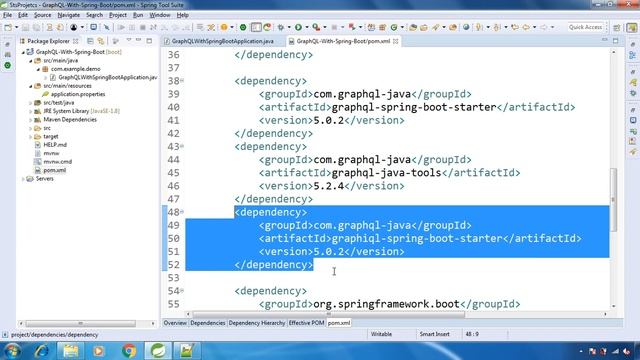Collapse the src/main/resources folder
The height and width of the screenshot is (360, 640).
pos(31,86)
